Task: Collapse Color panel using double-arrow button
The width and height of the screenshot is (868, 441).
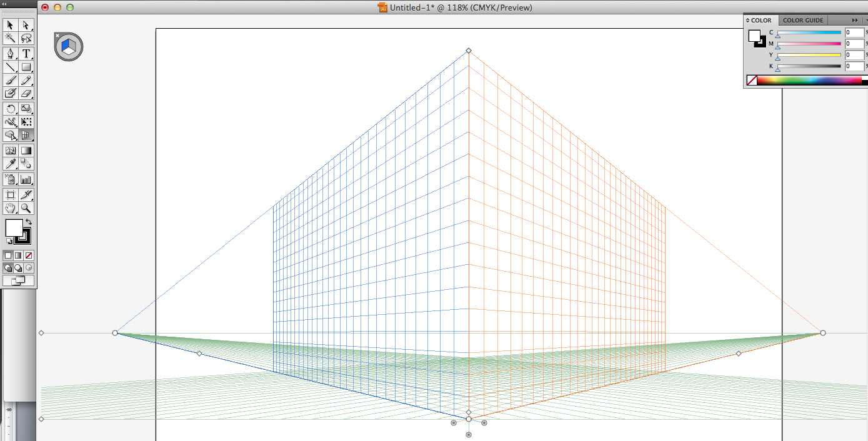Action: 855,20
